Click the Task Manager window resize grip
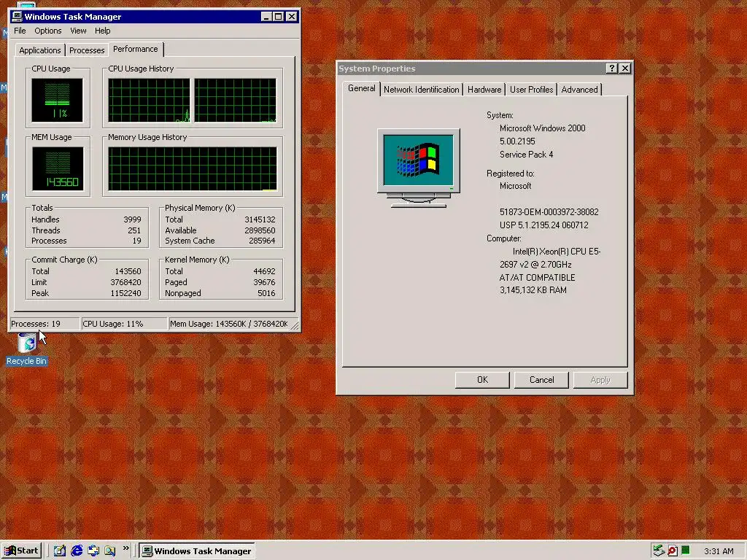The height and width of the screenshot is (560, 747). 295,326
